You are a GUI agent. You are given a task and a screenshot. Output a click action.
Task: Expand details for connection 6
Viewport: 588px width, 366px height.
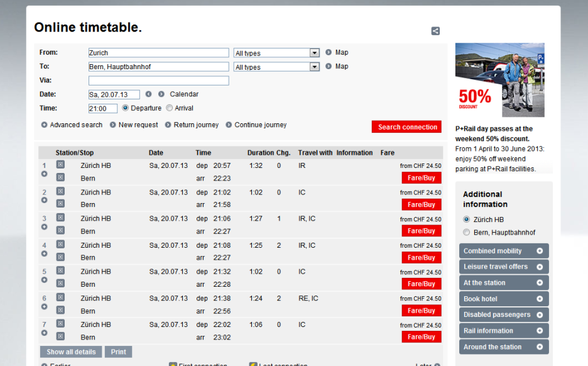tap(44, 306)
